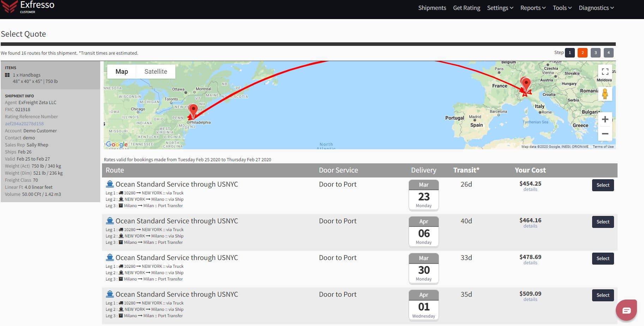Click the Apr 06 delivery calendar tile
The height and width of the screenshot is (326, 644).
pyautogui.click(x=423, y=232)
